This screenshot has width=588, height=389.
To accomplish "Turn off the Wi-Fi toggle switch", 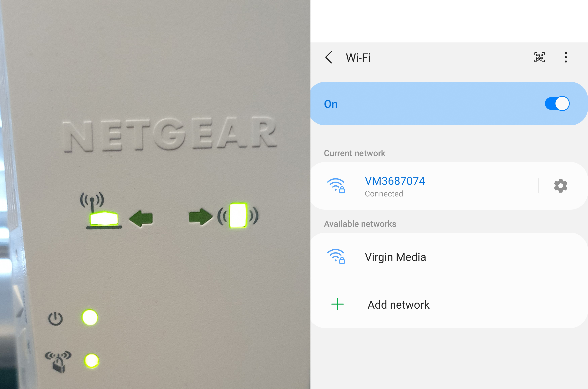I will [x=557, y=103].
